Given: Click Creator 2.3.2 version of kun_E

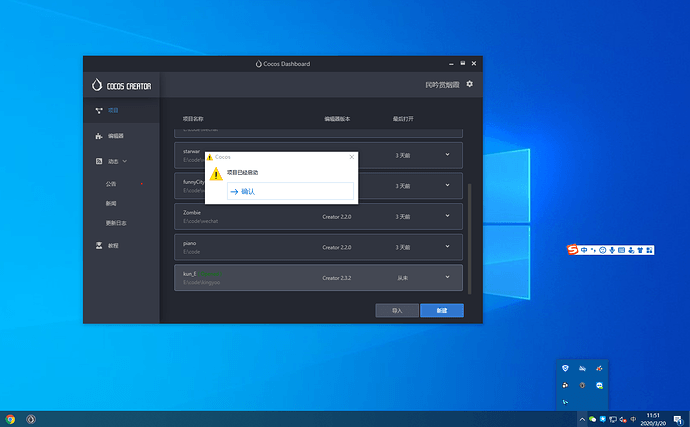Looking at the screenshot, I should [337, 278].
